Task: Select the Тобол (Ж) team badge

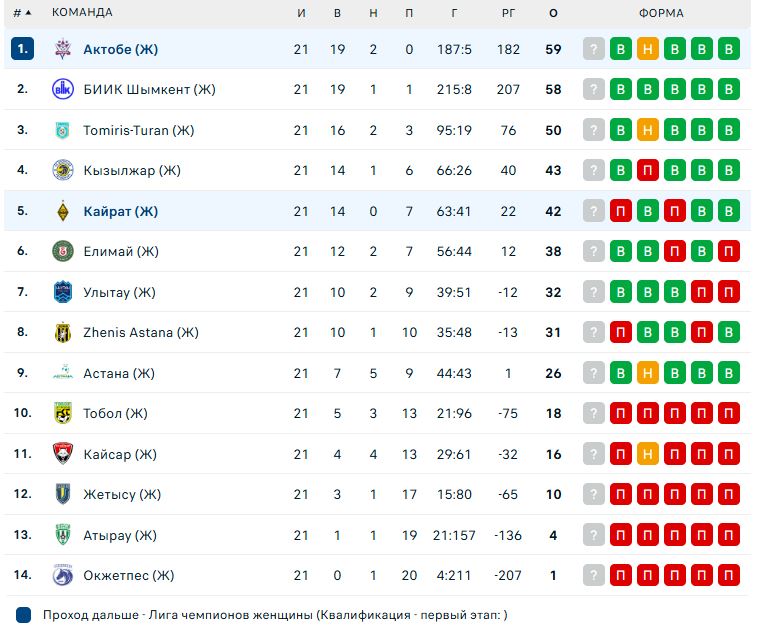Action: pos(63,413)
